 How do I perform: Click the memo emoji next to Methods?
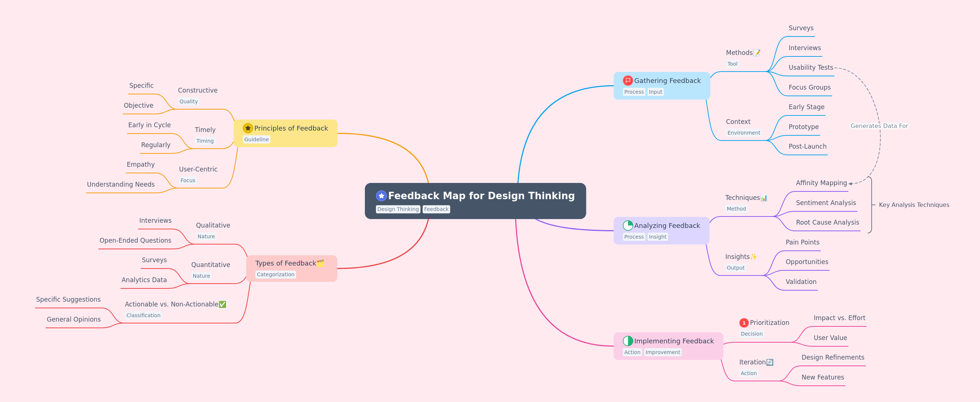pyautogui.click(x=757, y=53)
